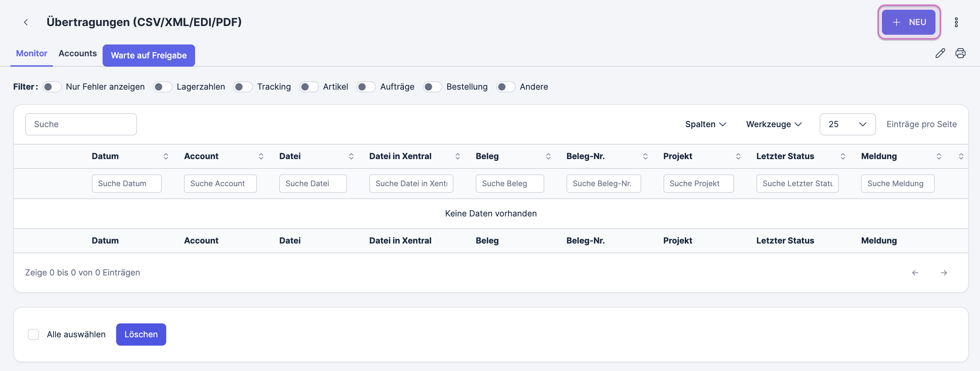Turn on the Bestellung filter
This screenshot has height=371, width=980.
tap(432, 86)
